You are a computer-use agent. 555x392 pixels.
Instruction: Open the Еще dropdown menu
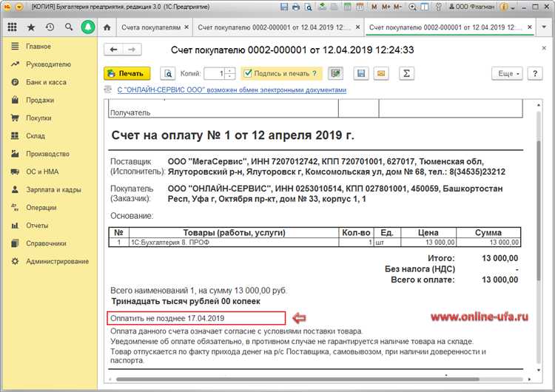507,73
